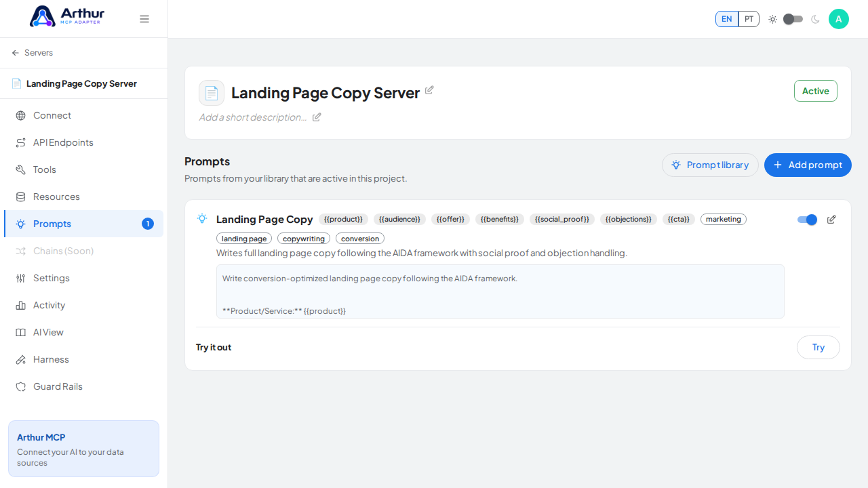Click the Arthur MCP Adapter logo
The width and height of the screenshot is (868, 488).
[x=67, y=16]
